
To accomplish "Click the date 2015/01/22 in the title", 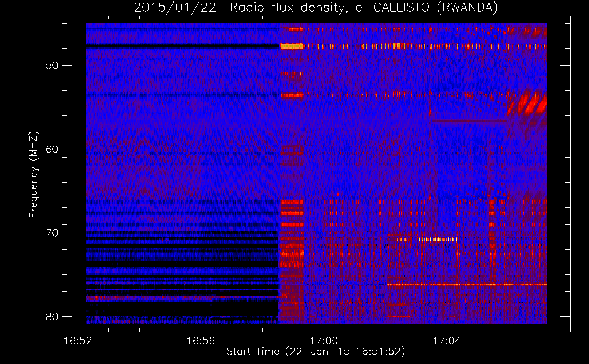I will [x=175, y=7].
